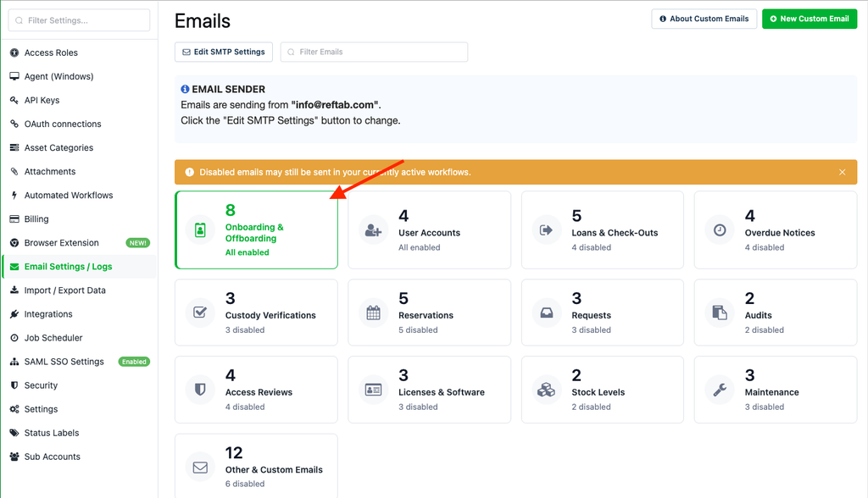Open the Onboarding & Offboarding category title
The width and height of the screenshot is (868, 498).
pyautogui.click(x=254, y=233)
